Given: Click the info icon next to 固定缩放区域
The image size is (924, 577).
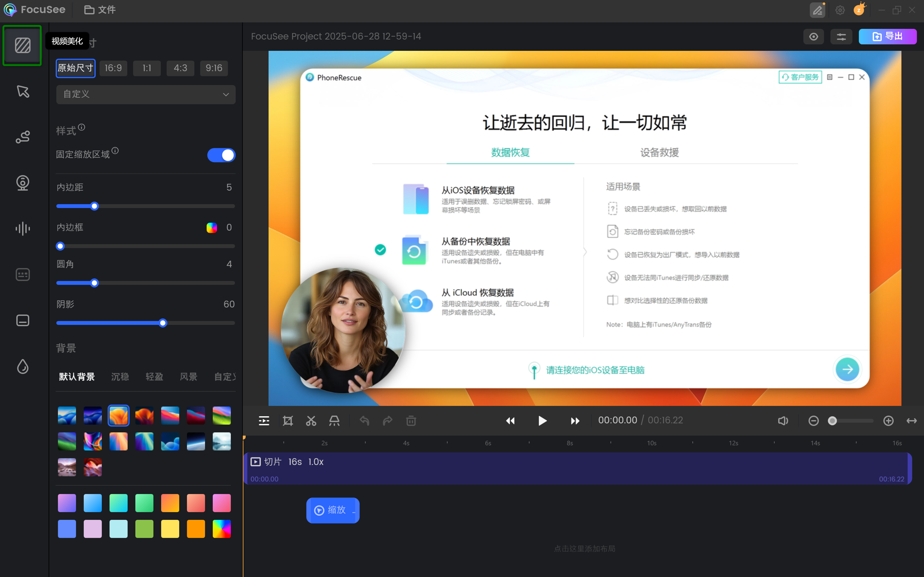Looking at the screenshot, I should 115,151.
